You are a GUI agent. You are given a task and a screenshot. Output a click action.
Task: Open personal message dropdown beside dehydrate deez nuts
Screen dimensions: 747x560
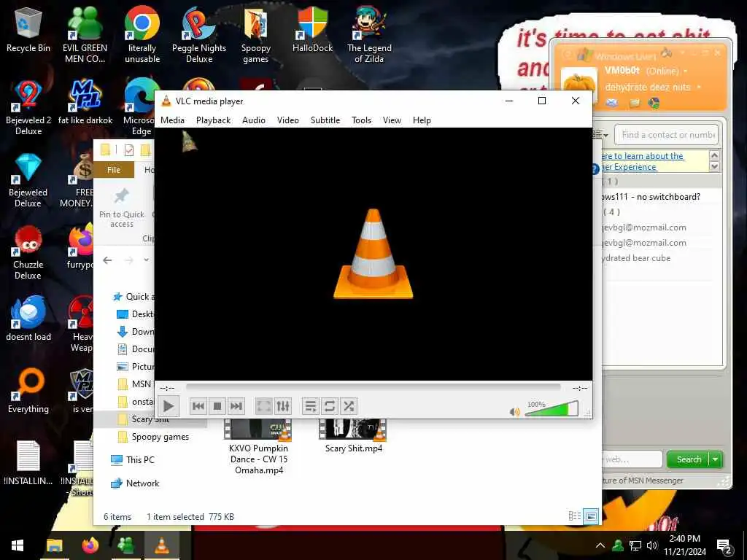tap(698, 87)
